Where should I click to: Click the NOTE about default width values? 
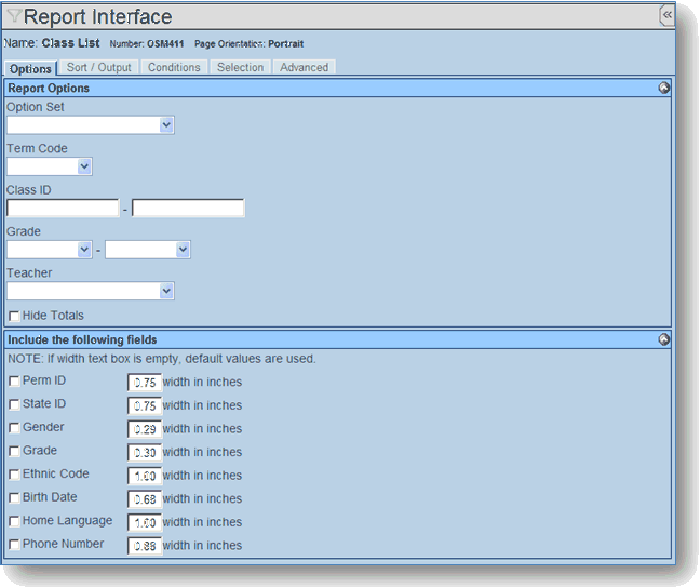click(x=162, y=359)
